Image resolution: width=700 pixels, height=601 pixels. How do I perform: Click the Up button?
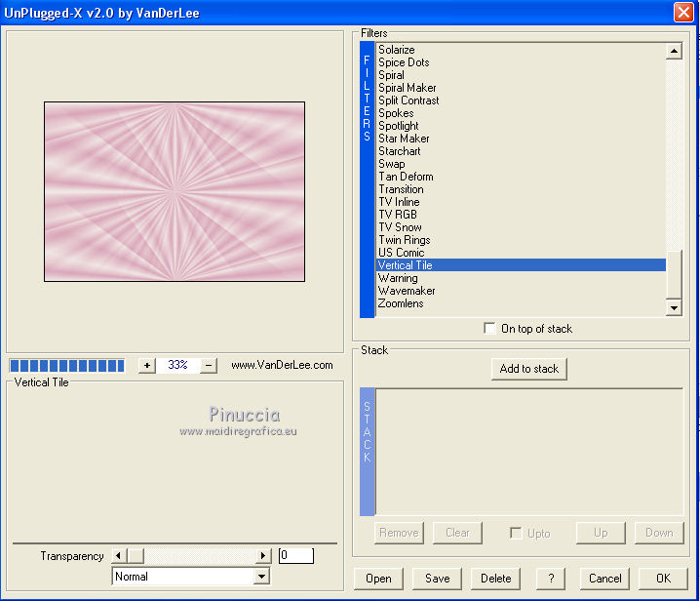(x=601, y=533)
